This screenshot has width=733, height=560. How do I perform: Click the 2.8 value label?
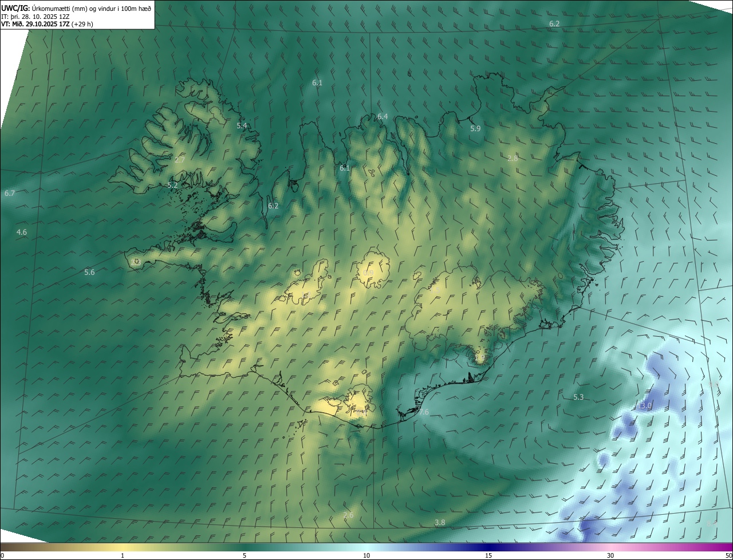[513, 159]
